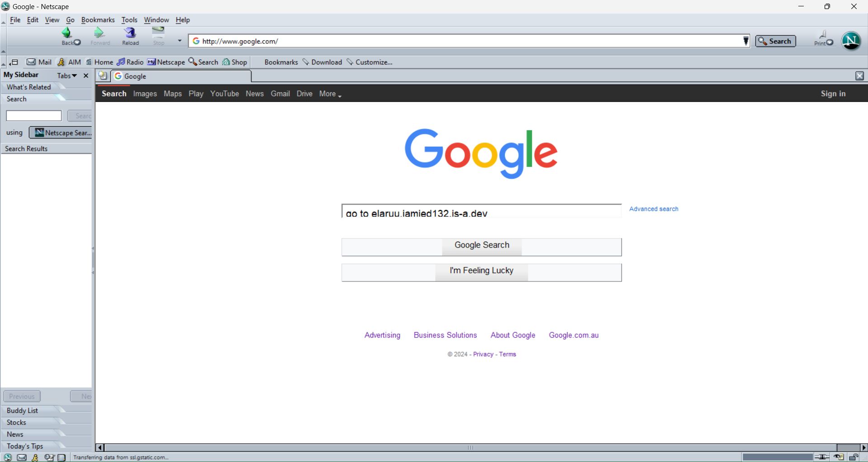This screenshot has width=868, height=462.
Task: Open the View menu
Action: [x=52, y=20]
